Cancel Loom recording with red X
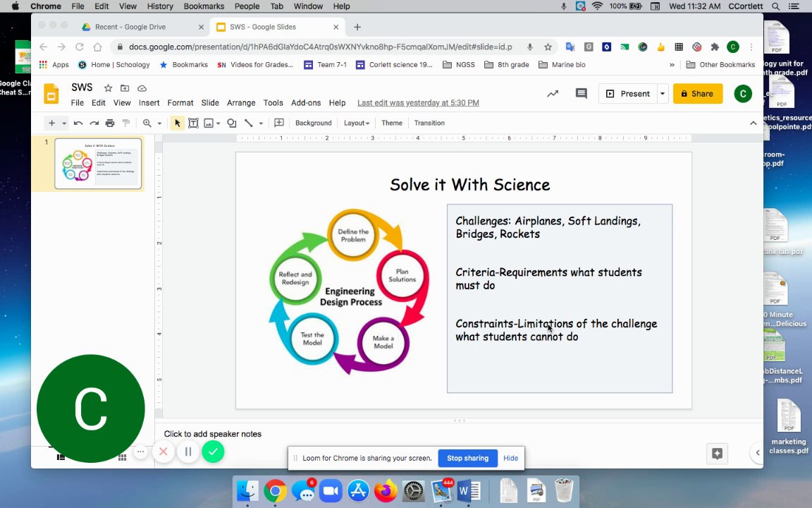 [163, 452]
